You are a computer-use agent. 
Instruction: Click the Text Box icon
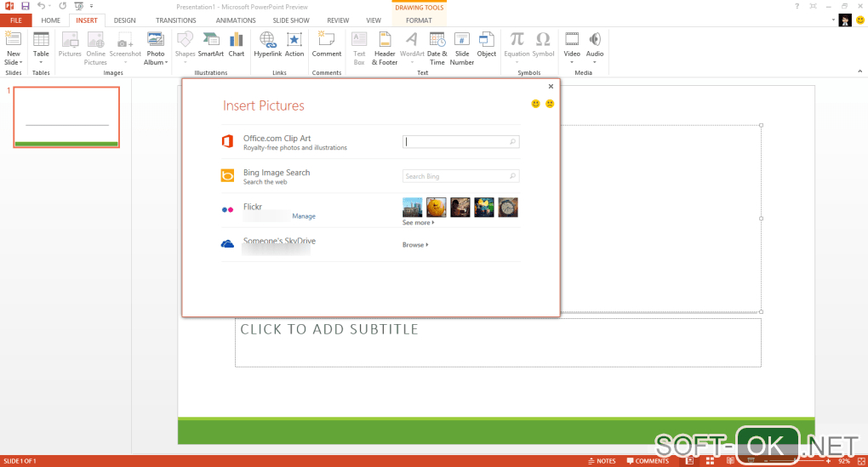[x=359, y=48]
